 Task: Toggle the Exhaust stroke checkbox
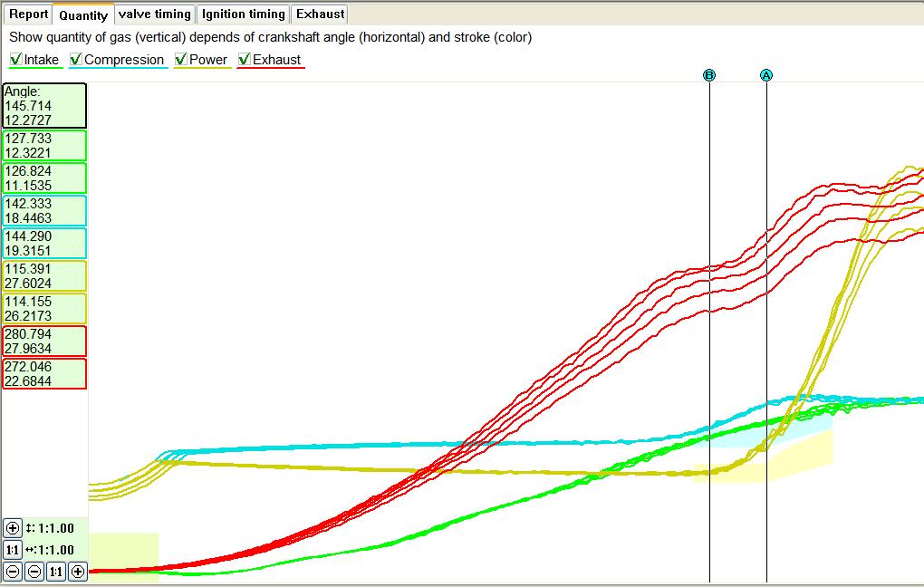click(245, 60)
